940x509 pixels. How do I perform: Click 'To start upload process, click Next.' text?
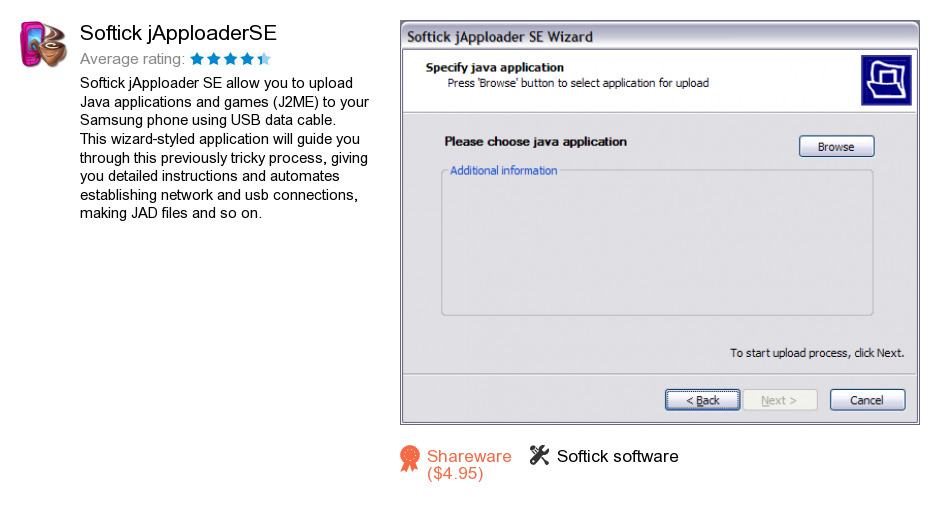tap(817, 353)
